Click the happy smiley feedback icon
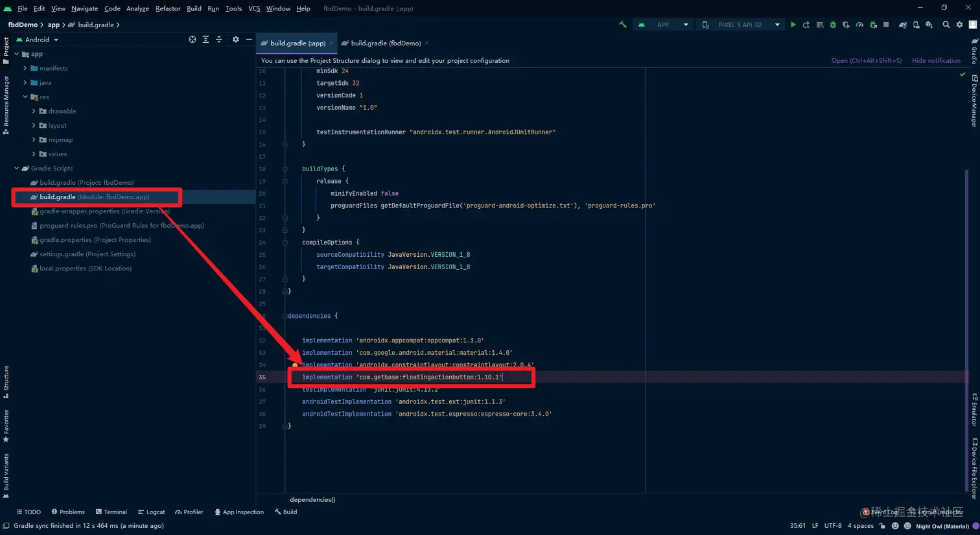 coord(895,526)
